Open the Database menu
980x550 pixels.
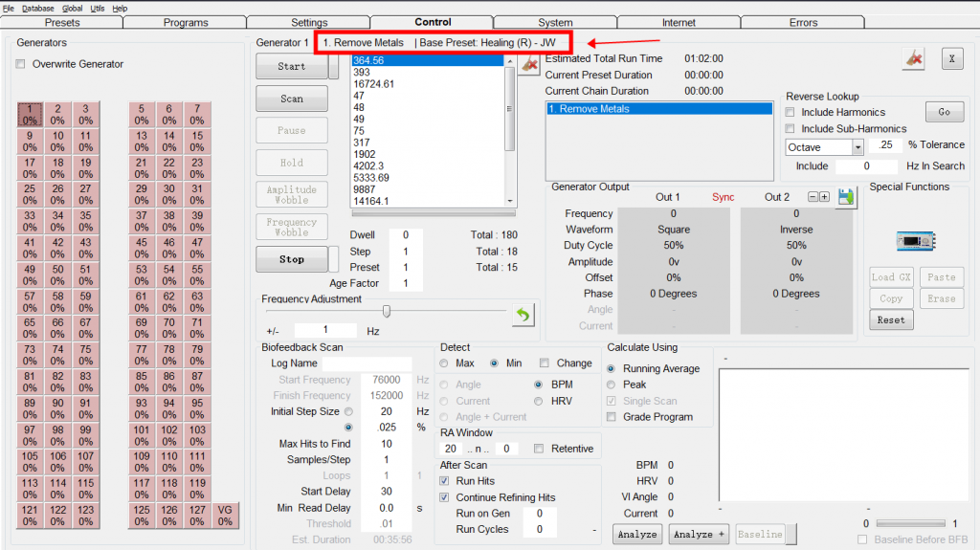[x=38, y=8]
